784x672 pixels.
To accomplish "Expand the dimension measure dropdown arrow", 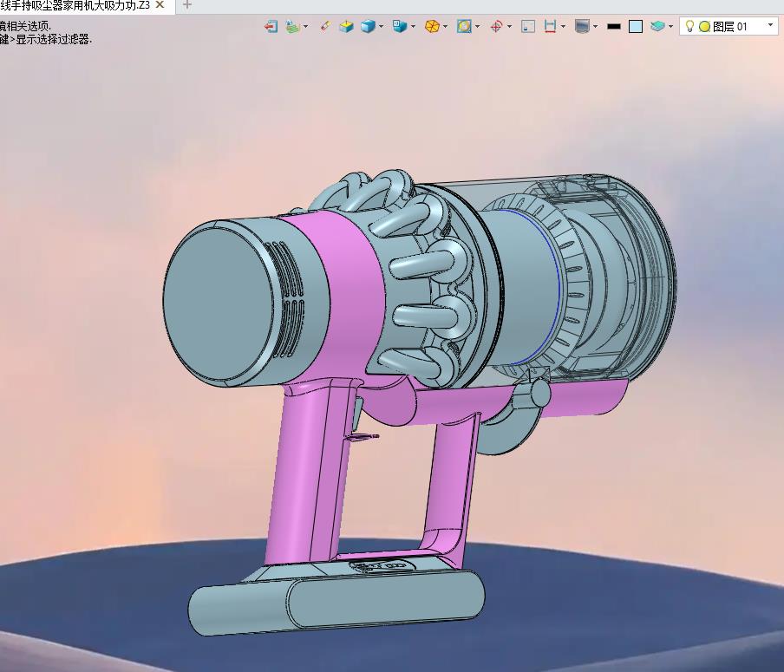I will click(564, 27).
